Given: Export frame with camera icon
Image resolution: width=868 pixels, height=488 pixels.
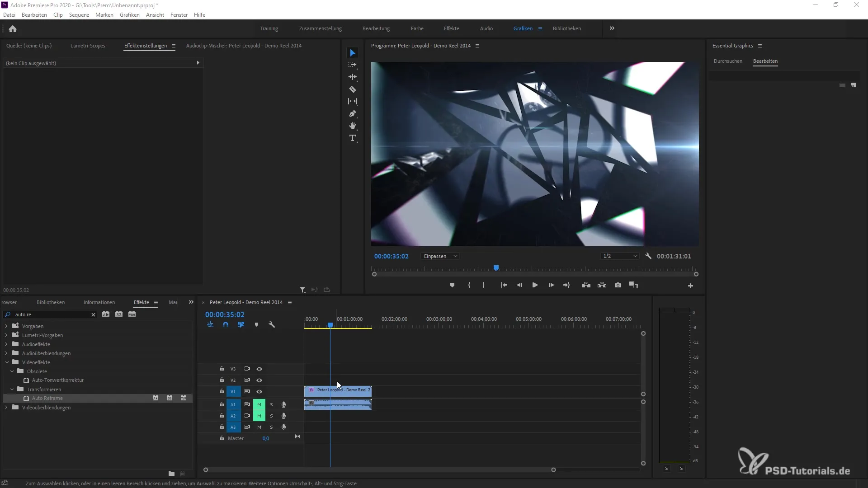Looking at the screenshot, I should [x=618, y=285].
